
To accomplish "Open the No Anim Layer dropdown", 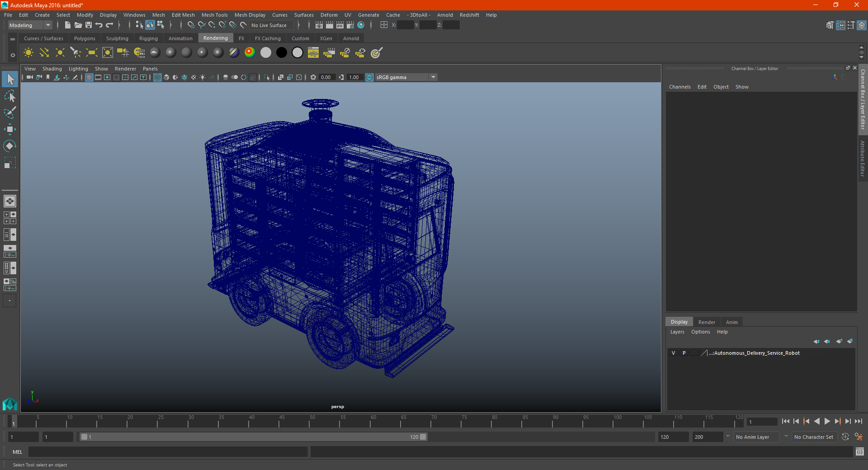I will tap(756, 437).
